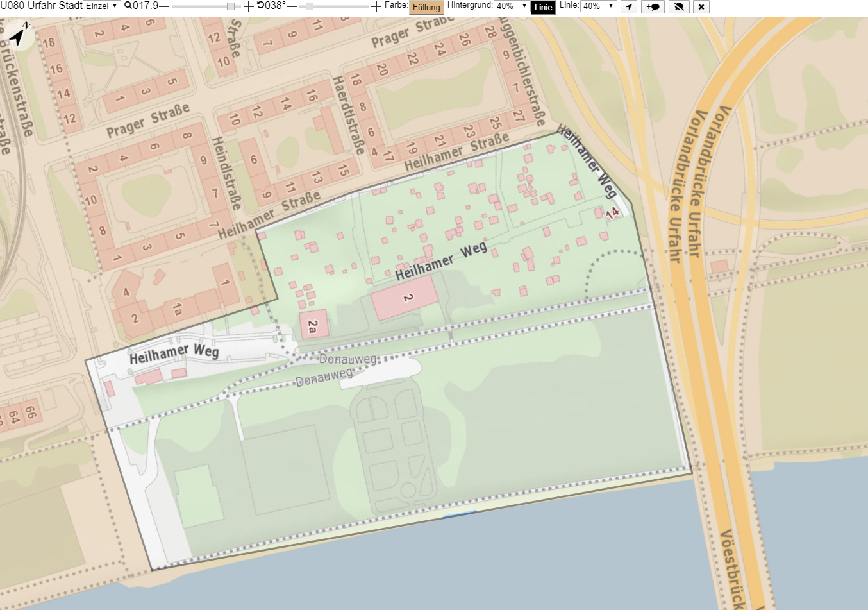This screenshot has height=610, width=868.
Task: Click the rotation slider handle
Action: [310, 6]
